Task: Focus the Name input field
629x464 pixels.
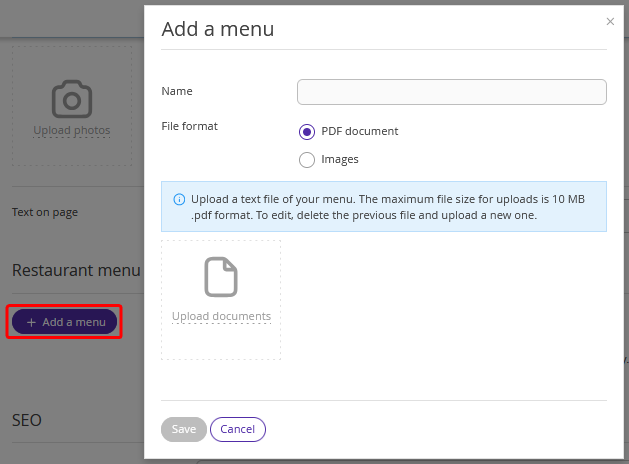Action: pos(452,92)
